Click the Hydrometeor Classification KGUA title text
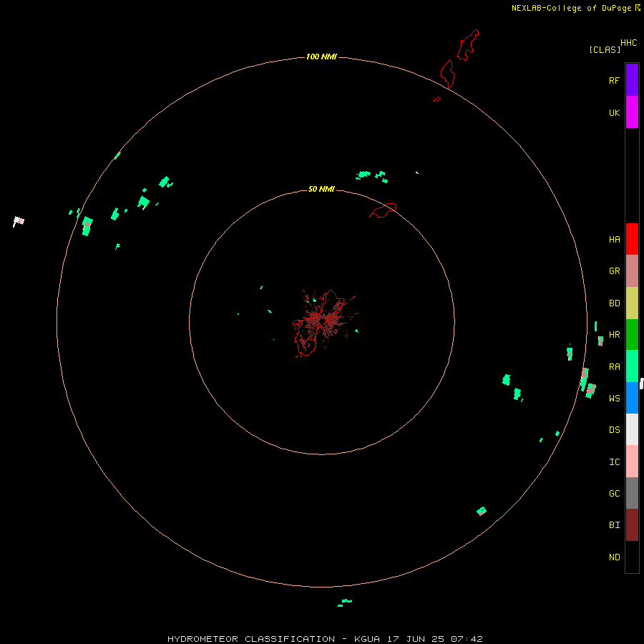This screenshot has height=644, width=644. point(325,639)
